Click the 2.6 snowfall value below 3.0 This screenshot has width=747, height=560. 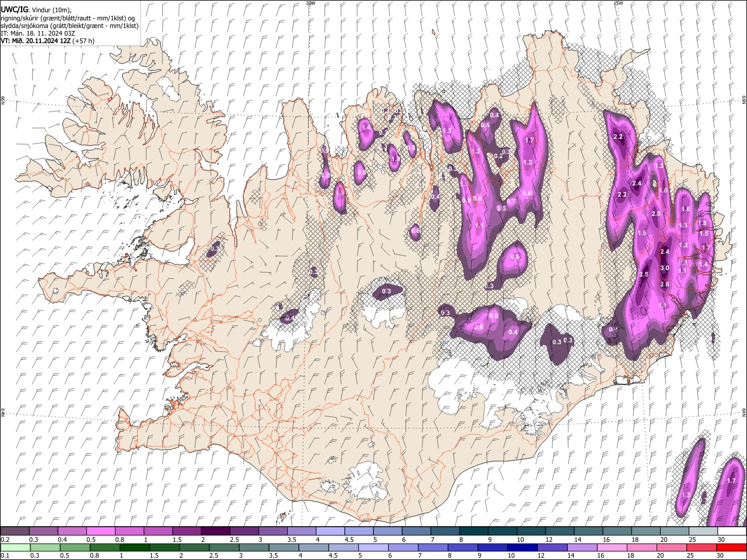point(664,284)
